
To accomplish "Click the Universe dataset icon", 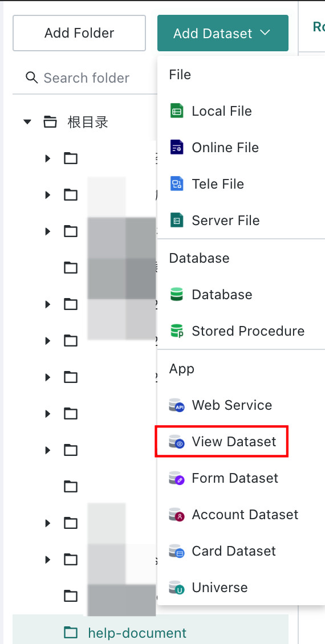I will [177, 588].
